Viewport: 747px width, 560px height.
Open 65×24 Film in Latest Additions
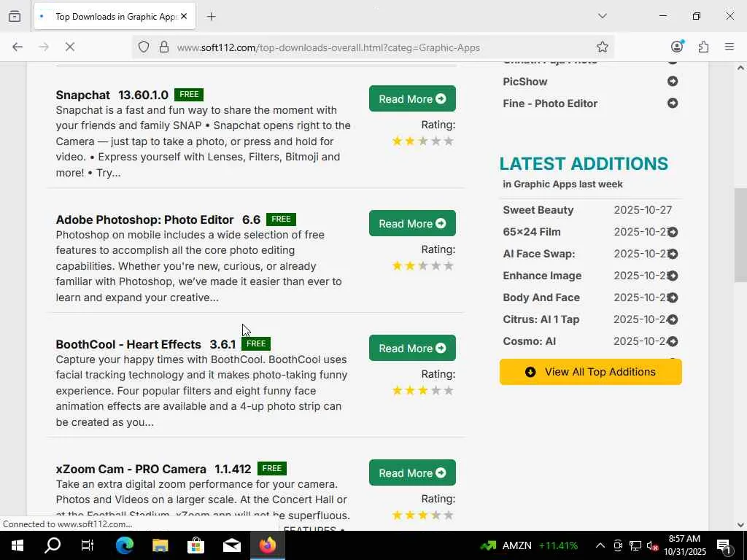[532, 232]
